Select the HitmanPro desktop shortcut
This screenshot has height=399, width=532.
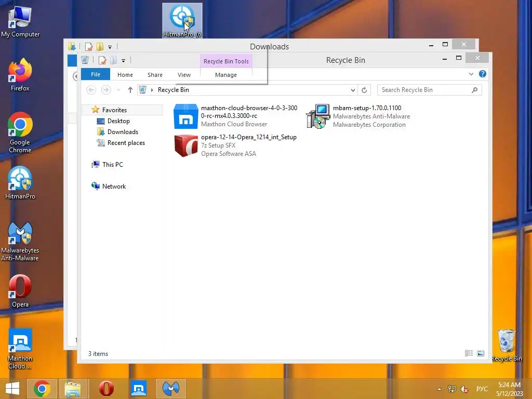20,182
